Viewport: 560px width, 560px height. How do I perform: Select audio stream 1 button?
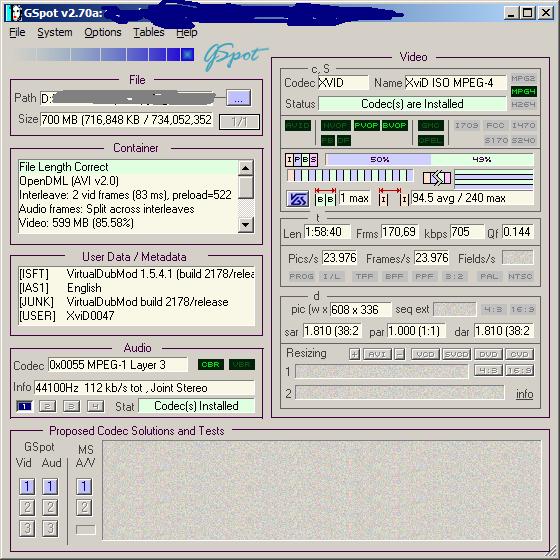[x=24, y=406]
